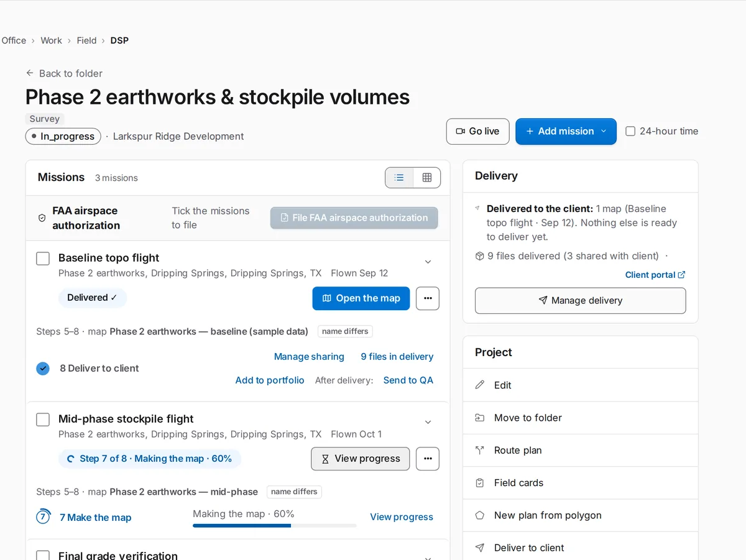Click the spinner icon in Step 7 of 8 badge
The image size is (746, 560).
coord(71,459)
